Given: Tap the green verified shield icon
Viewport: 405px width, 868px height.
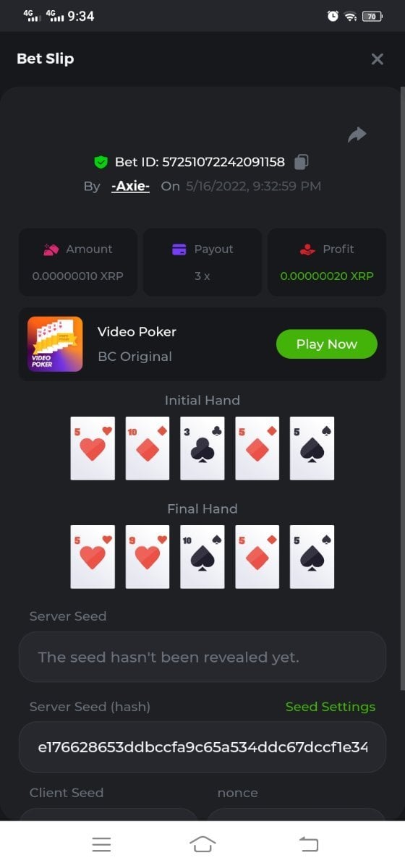Looking at the screenshot, I should pos(101,162).
